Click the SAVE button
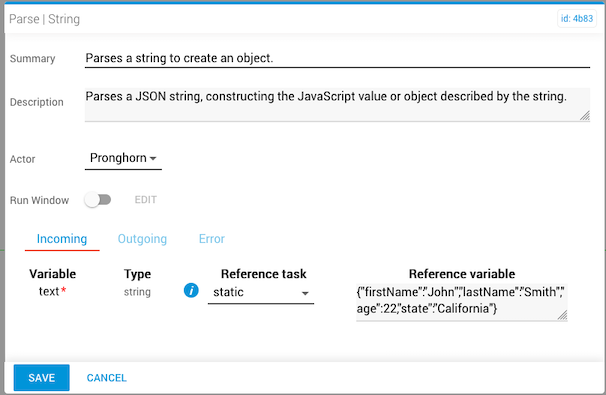 click(42, 378)
